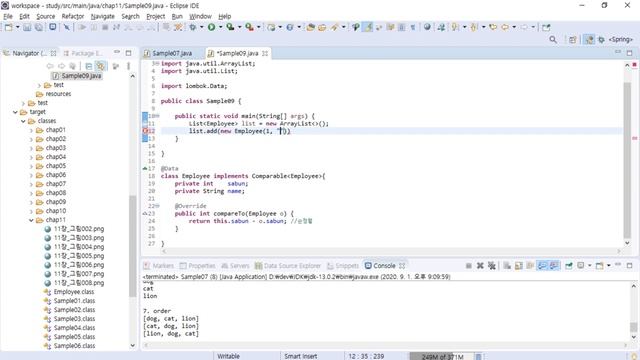This screenshot has width=640, height=360.
Task: Switch to the Sample07.java editor tab
Action: 172,53
